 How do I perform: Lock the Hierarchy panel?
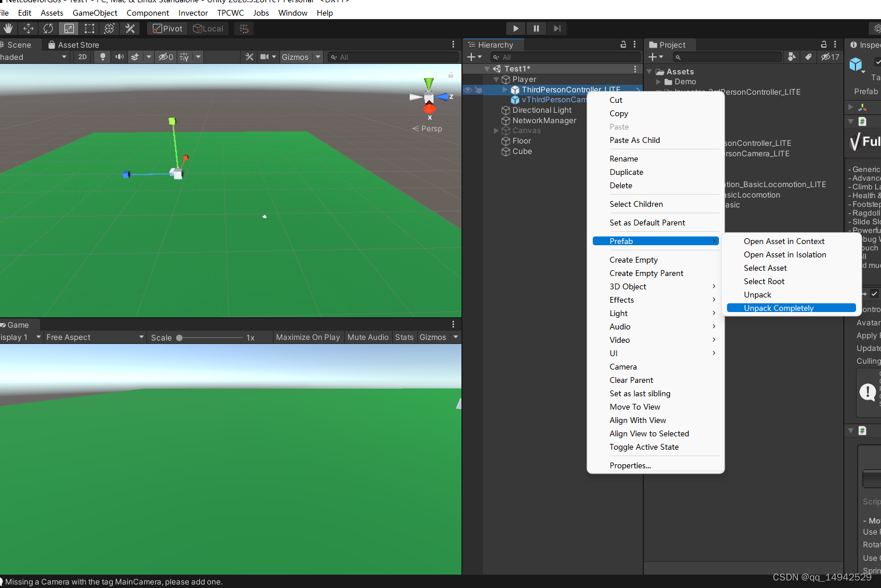point(624,44)
